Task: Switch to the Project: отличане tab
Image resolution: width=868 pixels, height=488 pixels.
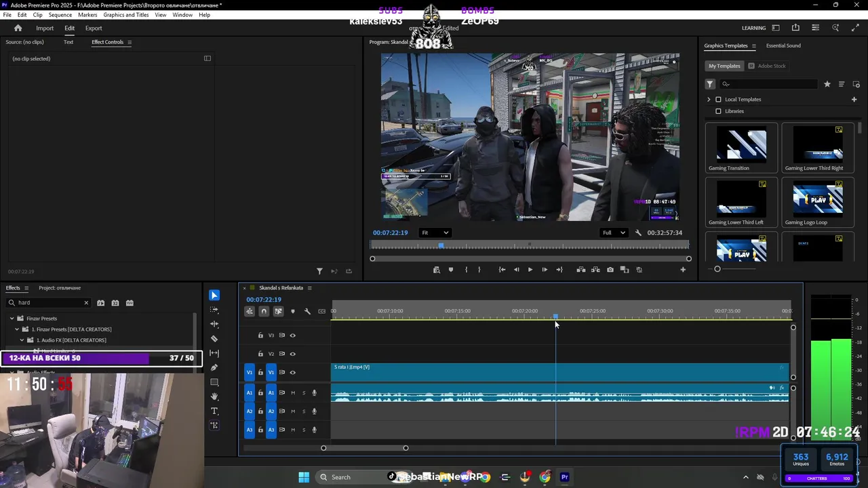Action: tap(60, 288)
